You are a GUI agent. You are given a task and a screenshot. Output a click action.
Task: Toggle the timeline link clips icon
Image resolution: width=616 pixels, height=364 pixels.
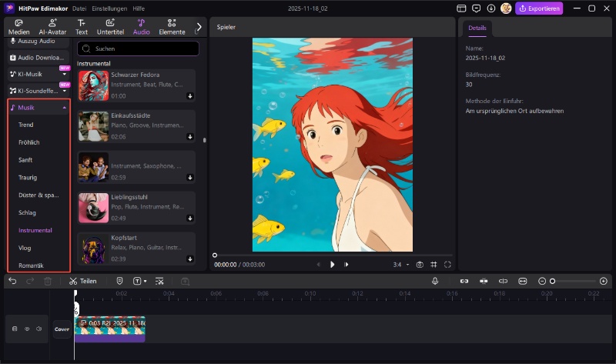click(464, 281)
